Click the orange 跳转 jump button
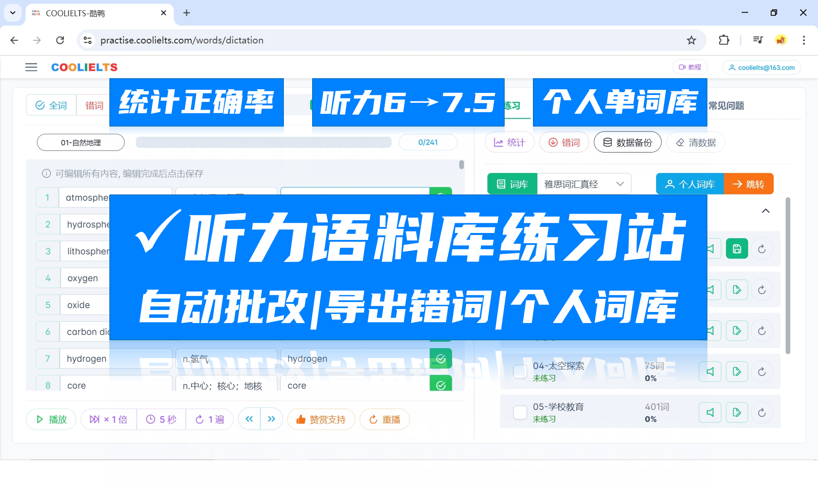The width and height of the screenshot is (818, 504). tap(749, 184)
